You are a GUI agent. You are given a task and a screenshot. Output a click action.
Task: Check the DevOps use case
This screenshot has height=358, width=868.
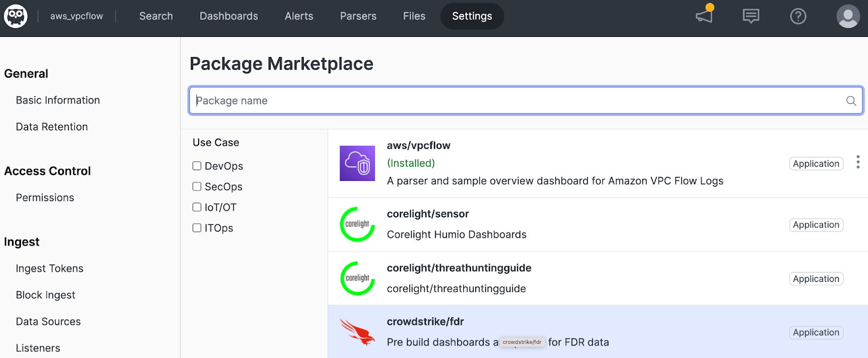tap(197, 166)
